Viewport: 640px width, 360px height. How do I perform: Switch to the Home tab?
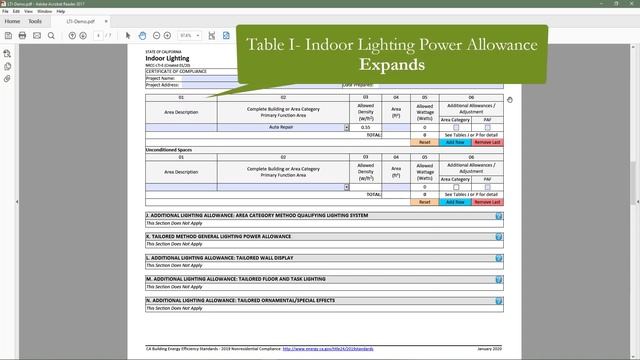coord(12,21)
